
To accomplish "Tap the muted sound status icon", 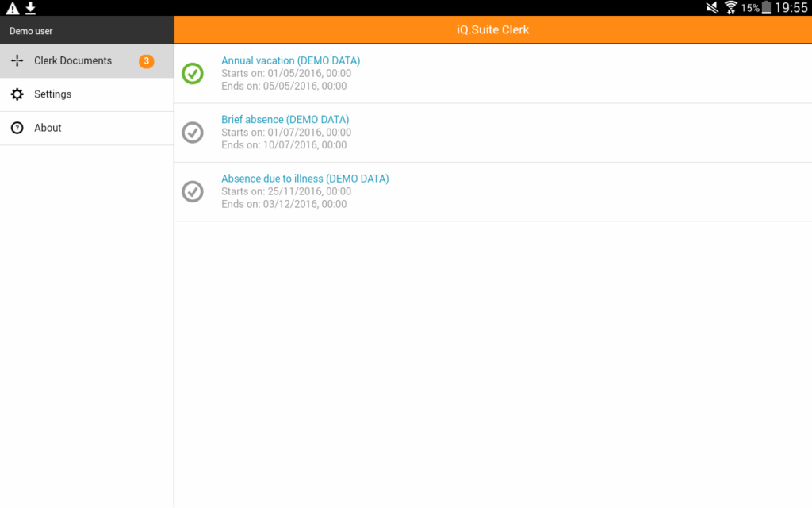I will click(x=712, y=8).
